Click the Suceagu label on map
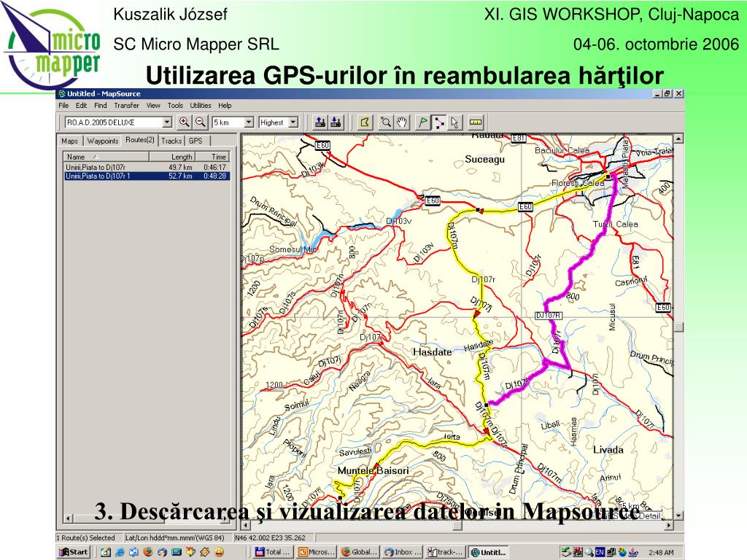 [x=484, y=159]
